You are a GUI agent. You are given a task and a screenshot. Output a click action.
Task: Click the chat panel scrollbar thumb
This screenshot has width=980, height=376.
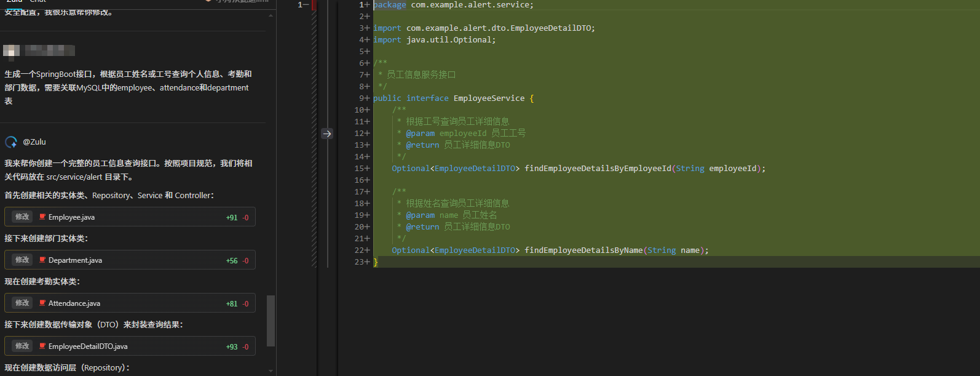(271, 321)
